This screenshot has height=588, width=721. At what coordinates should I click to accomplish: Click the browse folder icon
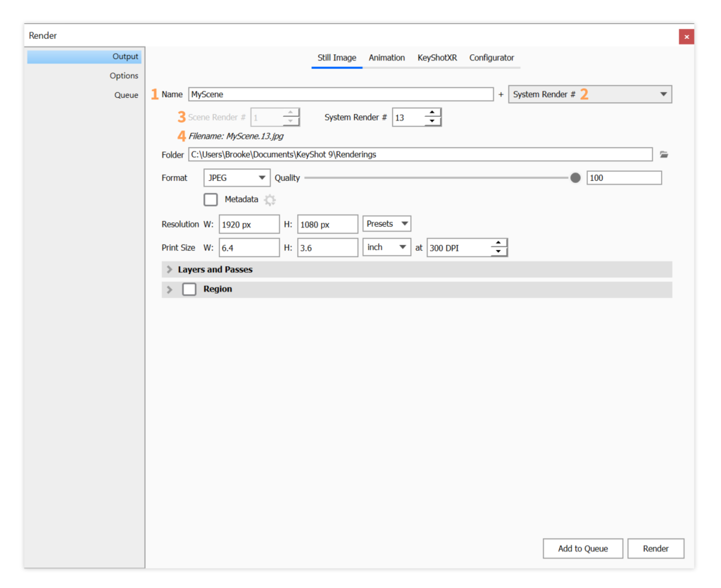click(x=663, y=155)
